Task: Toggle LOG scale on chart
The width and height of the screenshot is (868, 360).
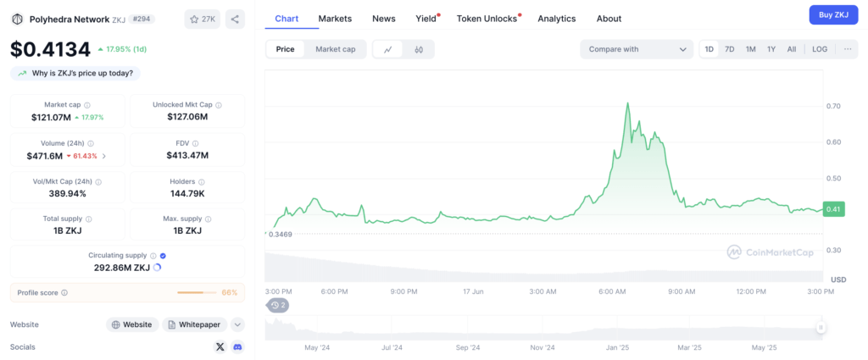Action: pos(820,49)
